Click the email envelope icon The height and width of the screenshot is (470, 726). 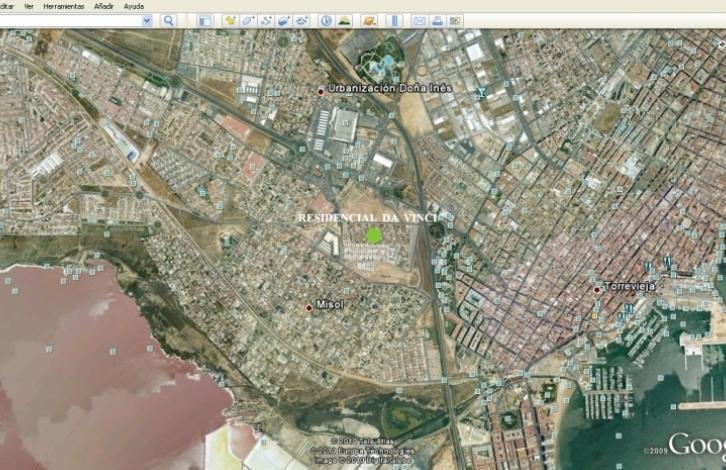pyautogui.click(x=419, y=20)
